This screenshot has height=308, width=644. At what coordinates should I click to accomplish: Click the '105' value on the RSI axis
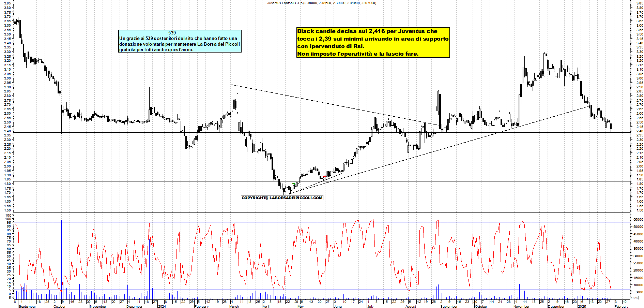(x=8, y=216)
